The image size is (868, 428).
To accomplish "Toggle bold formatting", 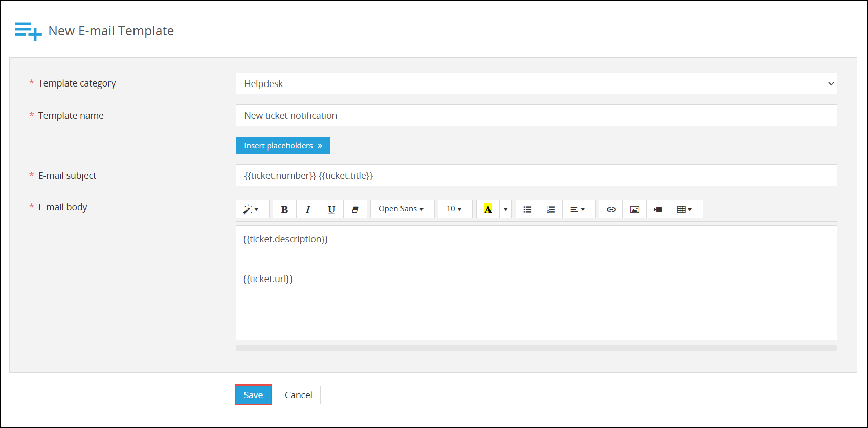I will [x=285, y=209].
